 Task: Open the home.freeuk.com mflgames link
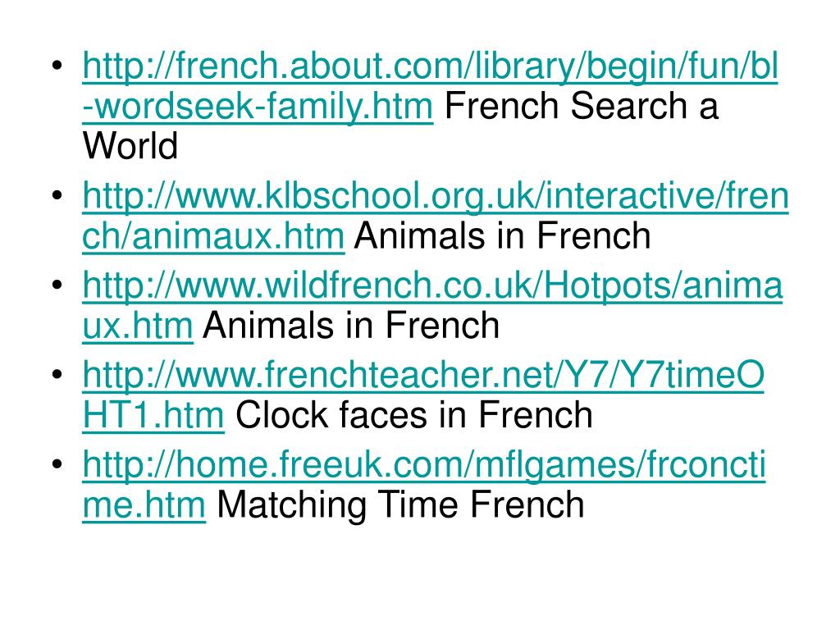pos(424,464)
